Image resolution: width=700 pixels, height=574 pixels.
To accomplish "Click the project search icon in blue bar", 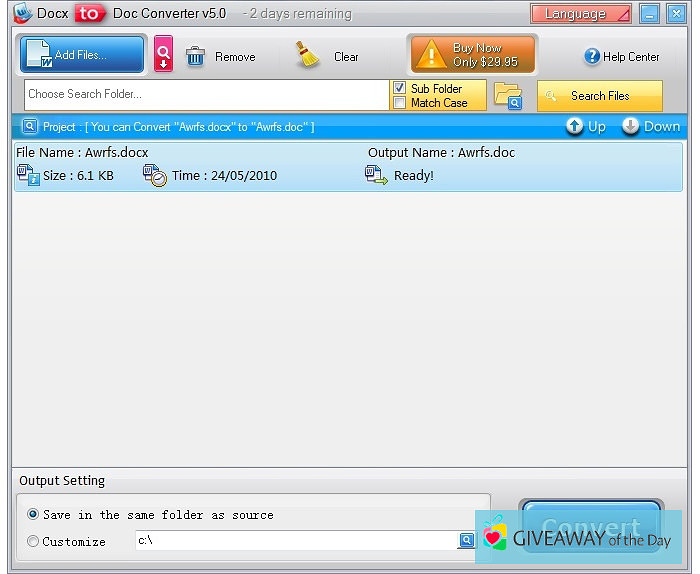I will click(29, 127).
